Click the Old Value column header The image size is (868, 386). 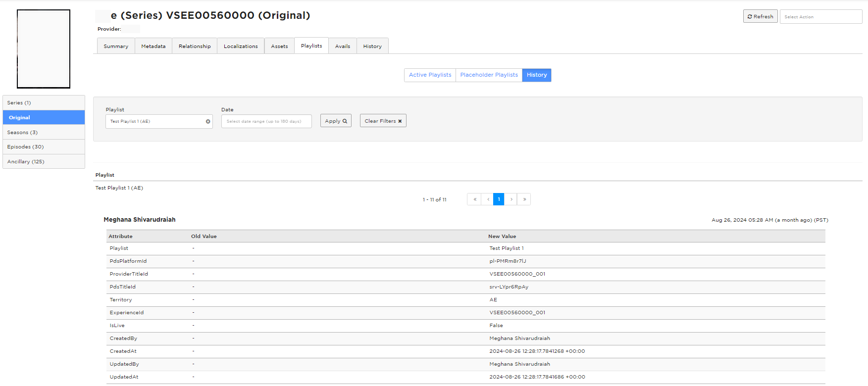point(204,237)
